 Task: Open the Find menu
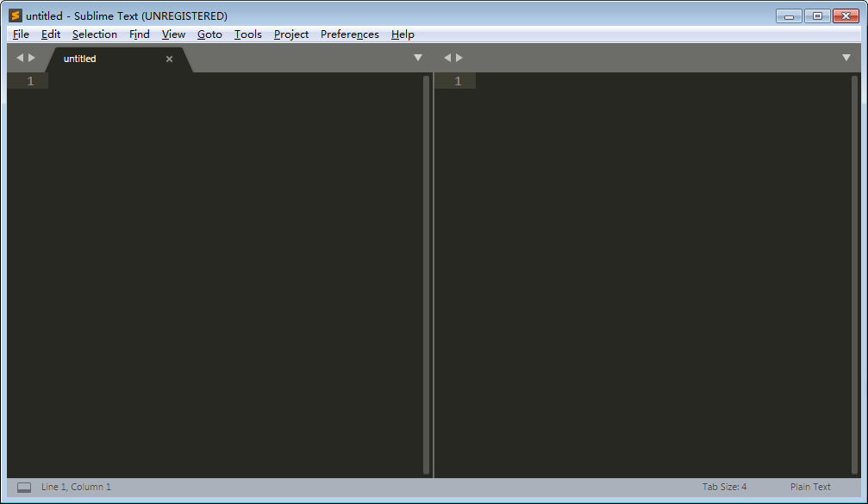[140, 34]
